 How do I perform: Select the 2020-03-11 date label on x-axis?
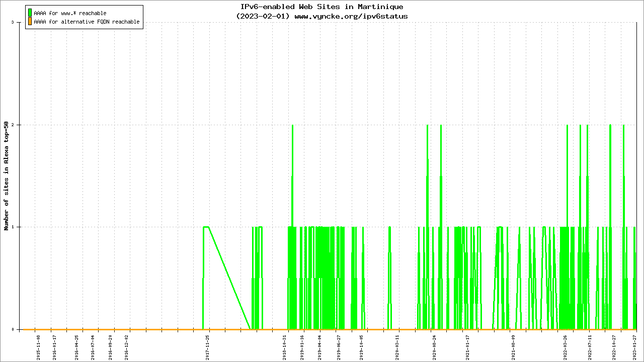[397, 347]
